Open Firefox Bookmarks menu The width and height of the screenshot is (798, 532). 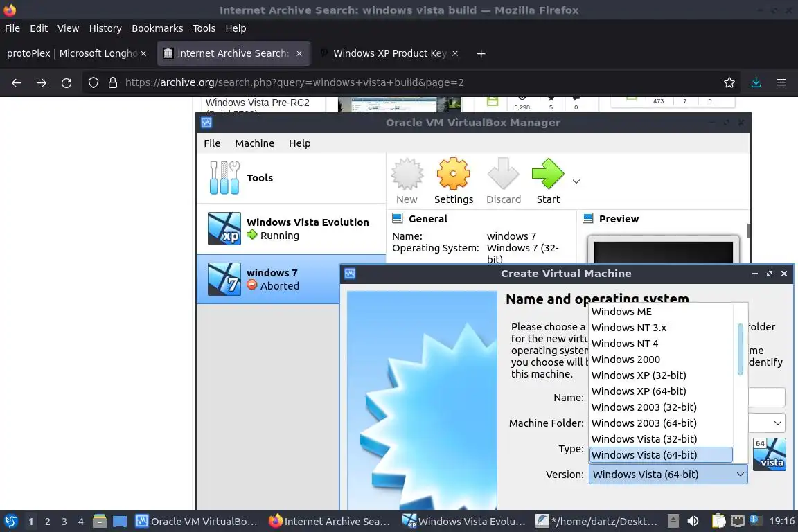tap(157, 28)
